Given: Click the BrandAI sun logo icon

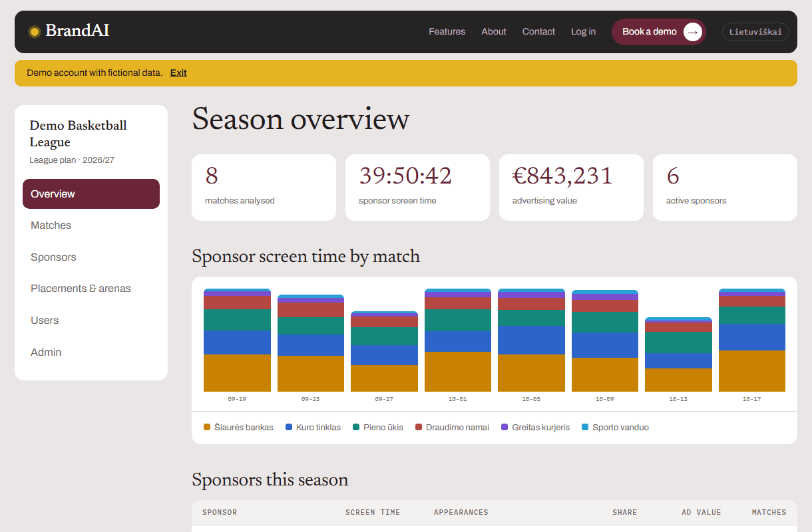Looking at the screenshot, I should point(35,31).
